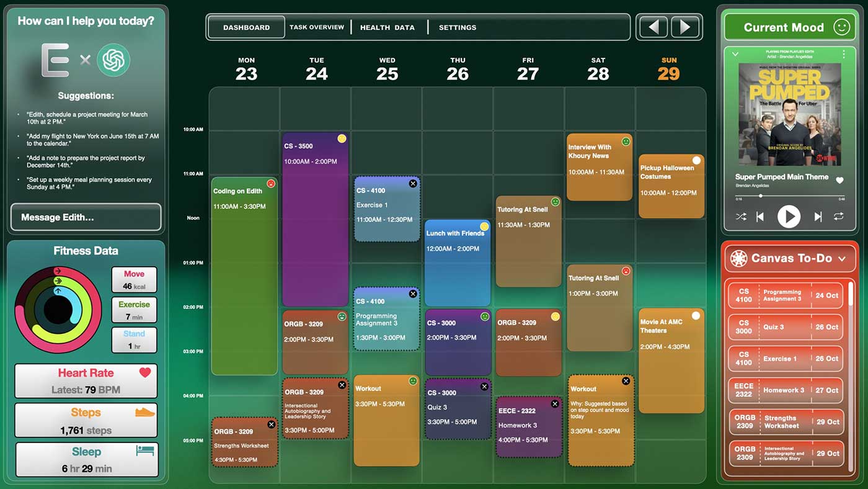Switch to the Task Overview tab

(x=317, y=27)
